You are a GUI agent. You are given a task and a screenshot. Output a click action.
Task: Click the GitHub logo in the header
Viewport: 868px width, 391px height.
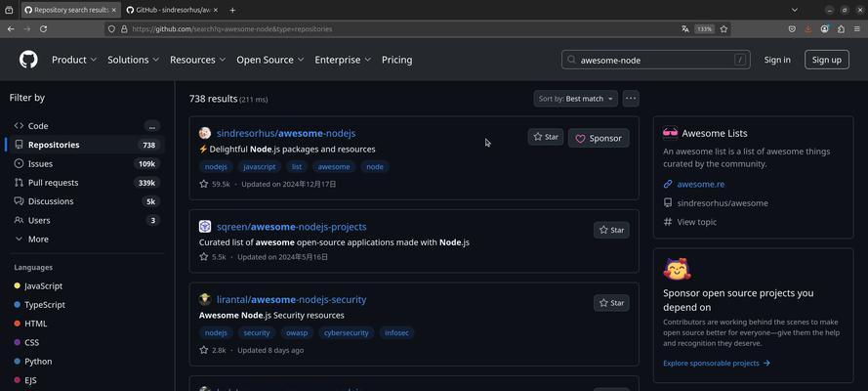pyautogui.click(x=28, y=60)
